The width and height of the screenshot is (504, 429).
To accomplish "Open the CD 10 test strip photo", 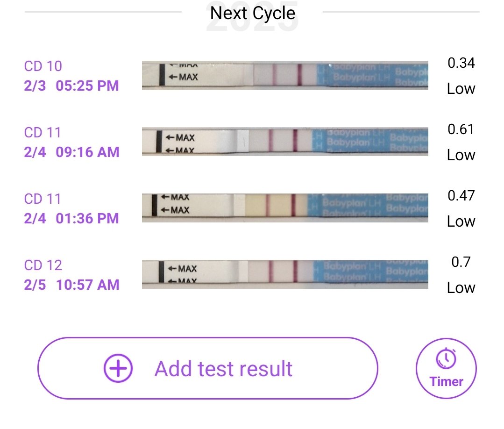I will coord(285,75).
